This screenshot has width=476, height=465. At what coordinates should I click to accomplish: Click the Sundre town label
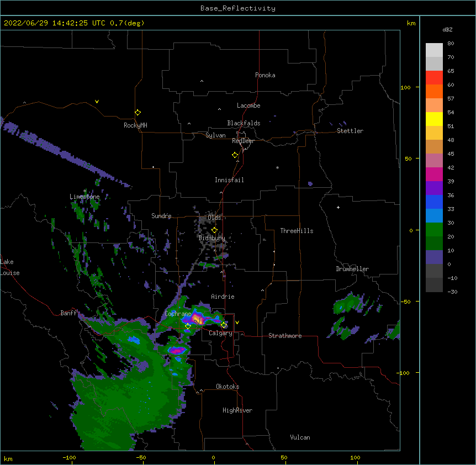161,216
